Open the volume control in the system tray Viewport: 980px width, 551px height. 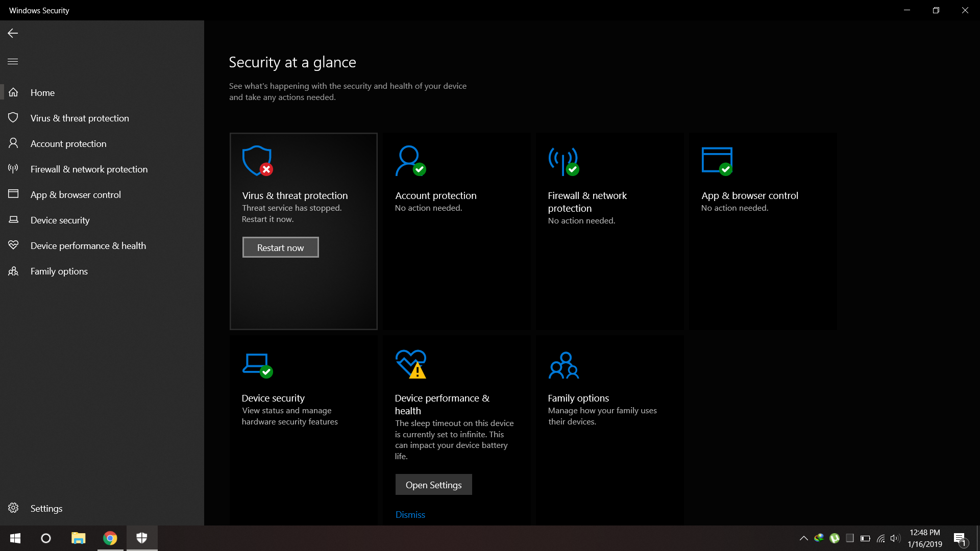[895, 538]
